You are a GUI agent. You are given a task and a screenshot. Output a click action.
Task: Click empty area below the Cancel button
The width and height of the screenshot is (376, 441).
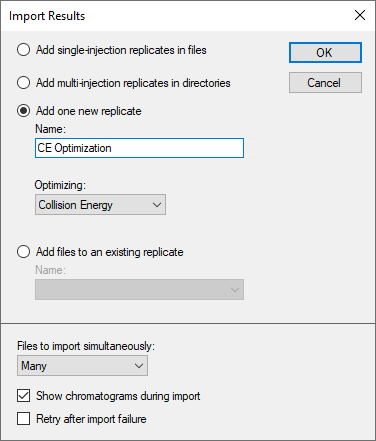tap(325, 167)
